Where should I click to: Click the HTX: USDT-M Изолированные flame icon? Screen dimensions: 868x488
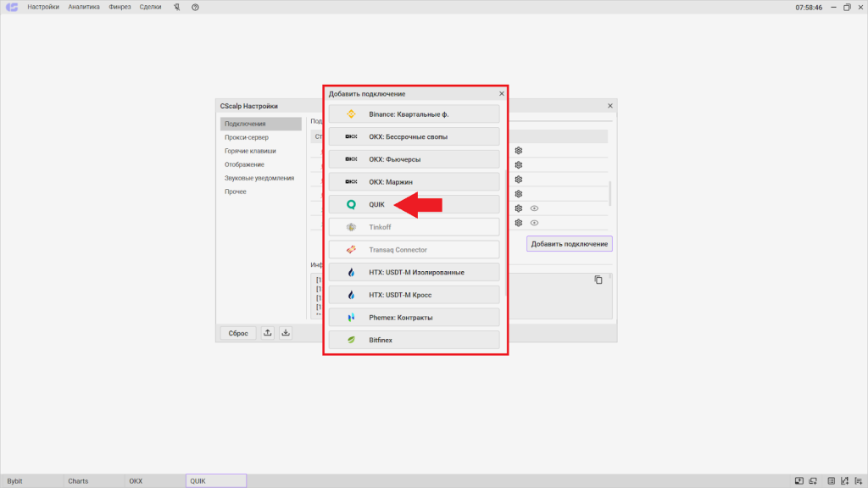point(351,272)
